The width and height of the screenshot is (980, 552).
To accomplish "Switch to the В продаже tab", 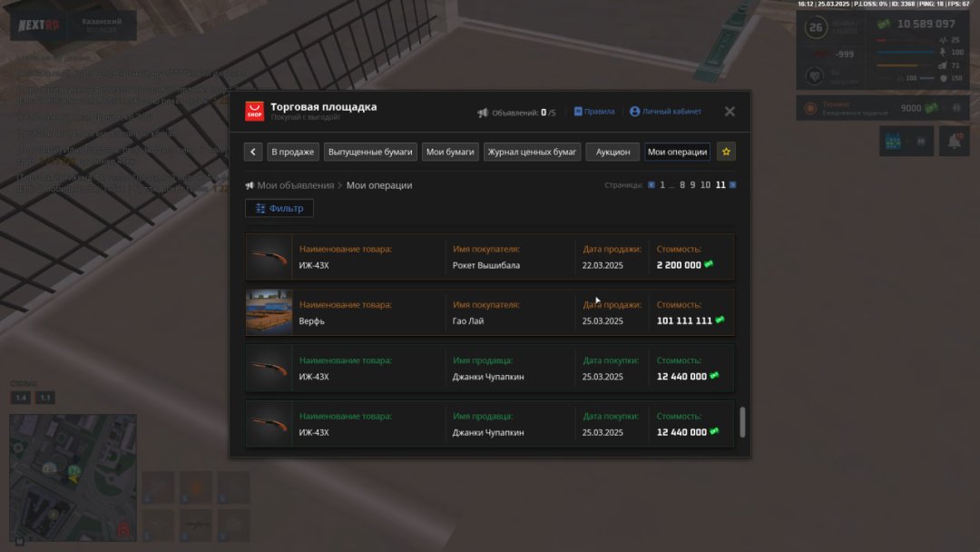I will pos(292,152).
